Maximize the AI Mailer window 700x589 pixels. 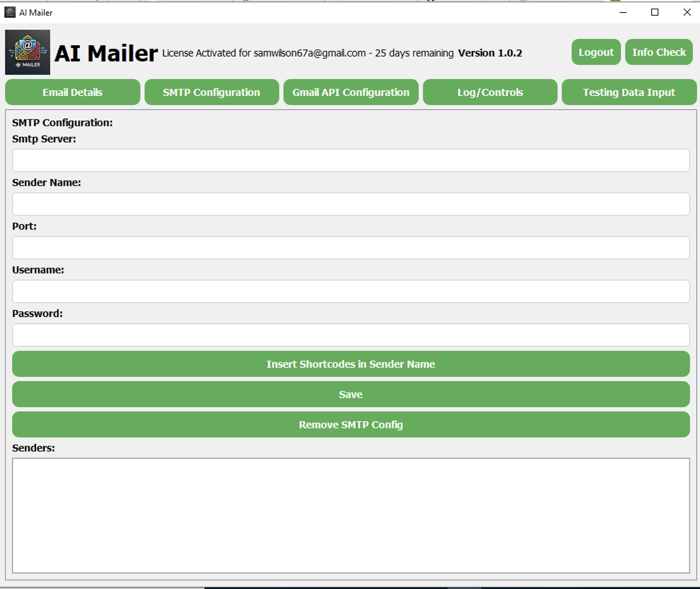coord(655,12)
